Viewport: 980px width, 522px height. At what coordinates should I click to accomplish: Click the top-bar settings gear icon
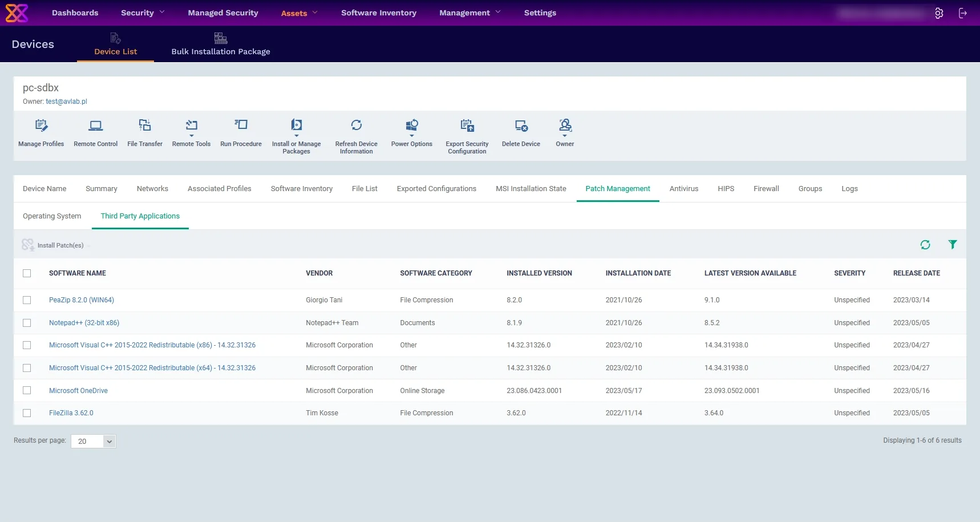(x=939, y=13)
